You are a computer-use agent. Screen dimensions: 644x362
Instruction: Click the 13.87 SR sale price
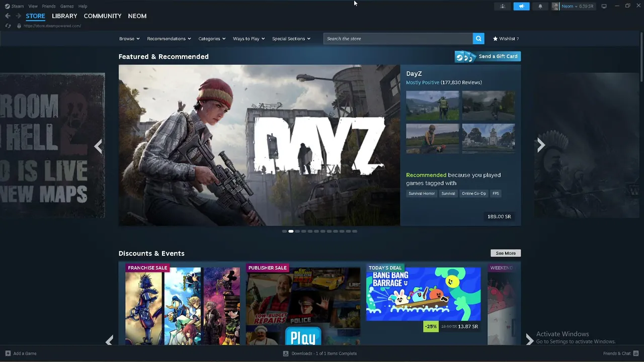[468, 326]
